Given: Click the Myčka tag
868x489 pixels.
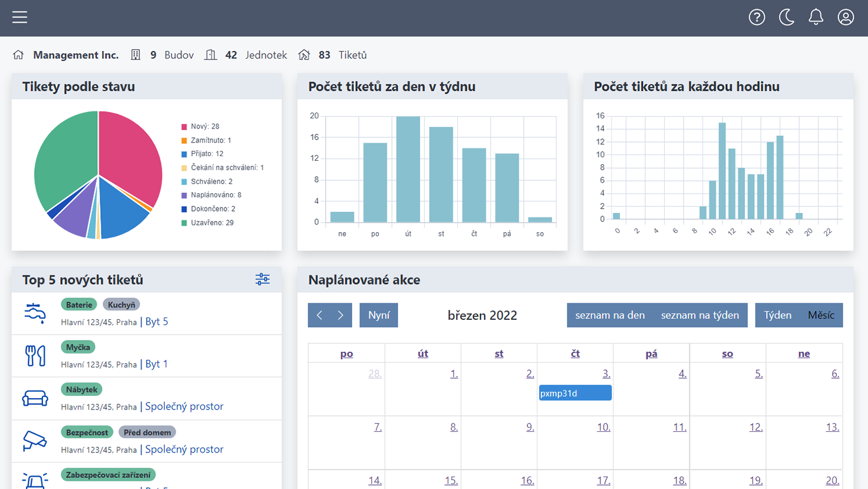Looking at the screenshot, I should pyautogui.click(x=78, y=347).
